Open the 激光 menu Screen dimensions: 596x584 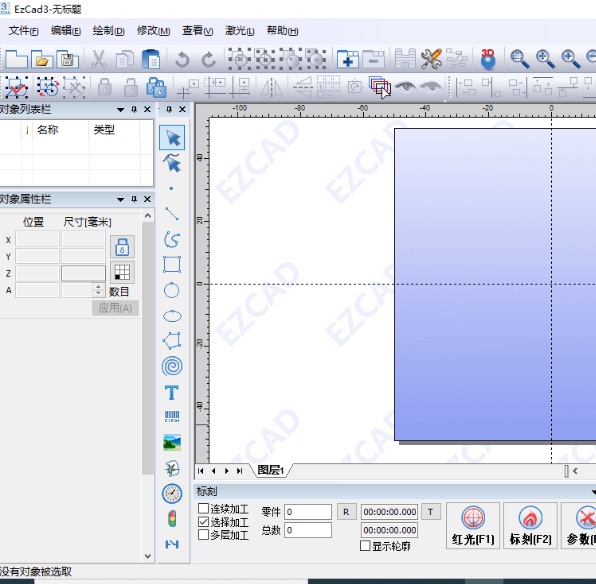tap(239, 31)
